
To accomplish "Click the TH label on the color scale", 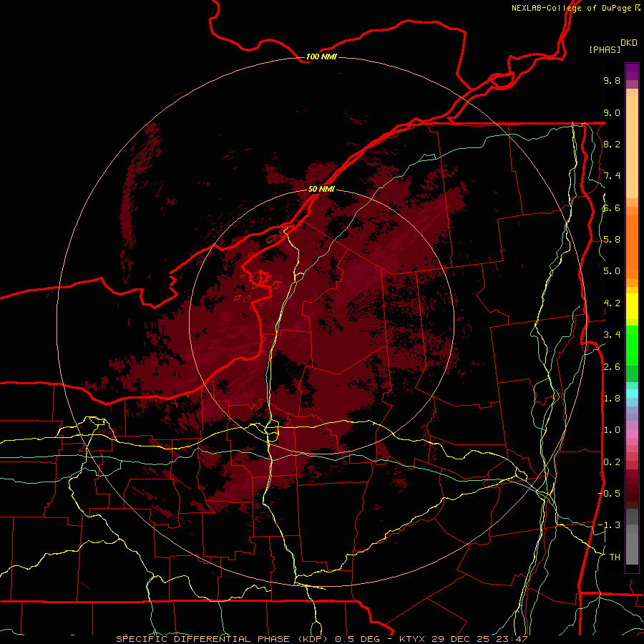I will [615, 557].
